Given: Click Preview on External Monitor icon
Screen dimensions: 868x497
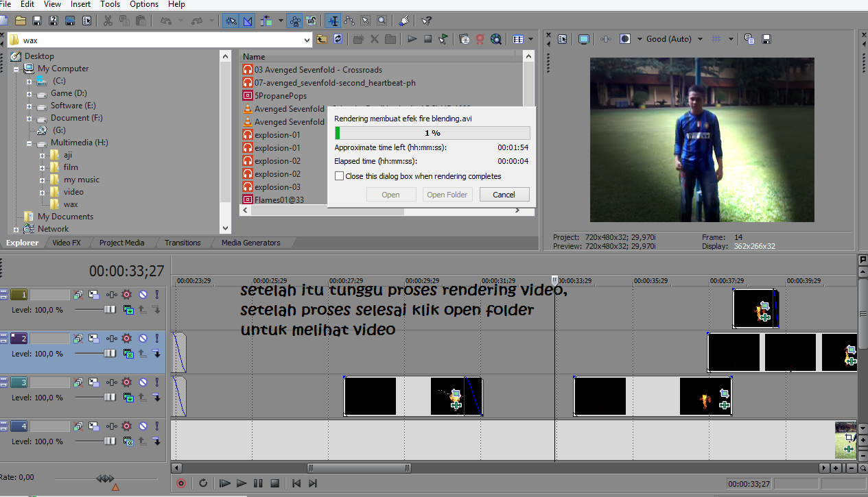Looking at the screenshot, I should (583, 39).
